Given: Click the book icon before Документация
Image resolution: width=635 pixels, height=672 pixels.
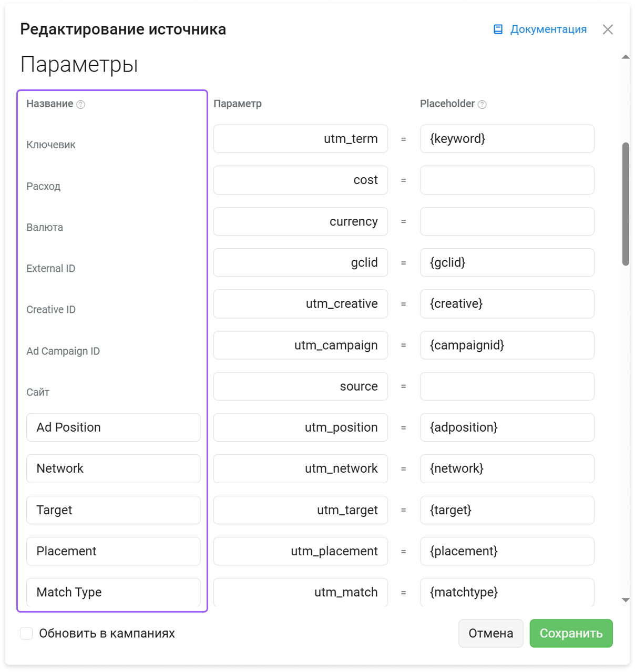Looking at the screenshot, I should 498,29.
